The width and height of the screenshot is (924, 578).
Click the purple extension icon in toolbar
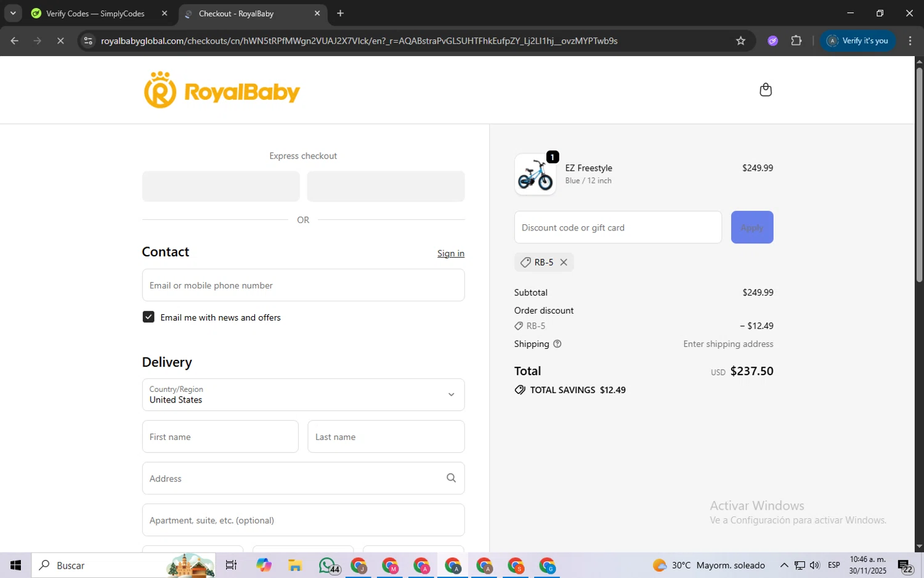773,41
